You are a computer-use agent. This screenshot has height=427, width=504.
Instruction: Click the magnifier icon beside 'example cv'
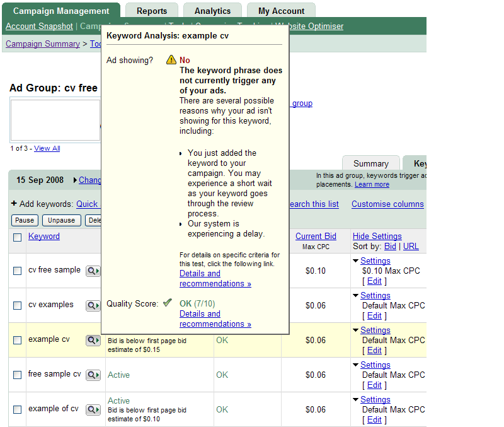tap(93, 340)
